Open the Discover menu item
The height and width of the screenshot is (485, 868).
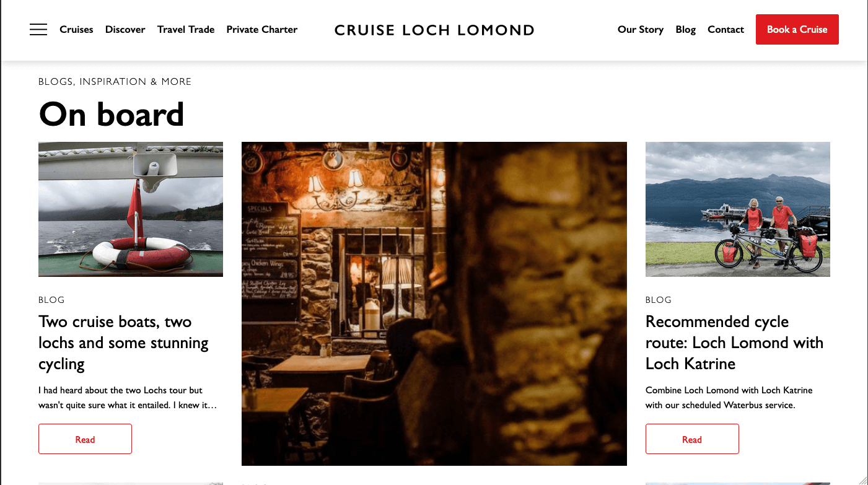pos(125,29)
